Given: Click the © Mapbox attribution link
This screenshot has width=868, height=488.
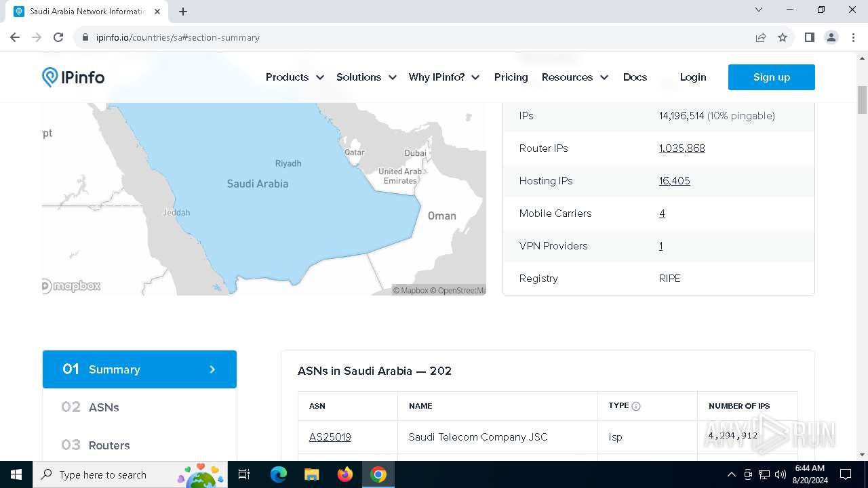Looking at the screenshot, I should pos(411,290).
